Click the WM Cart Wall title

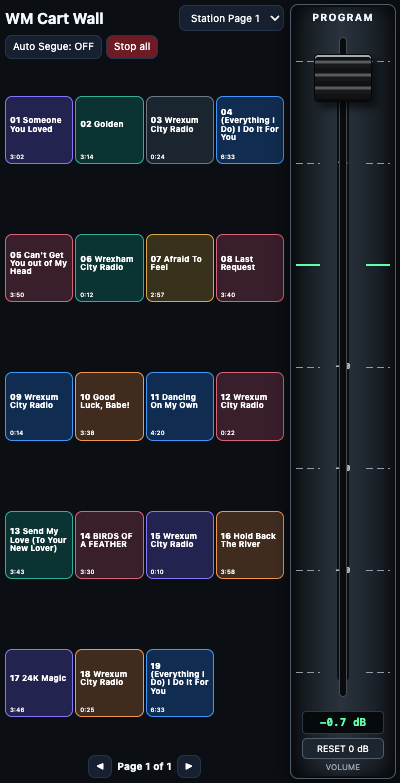(54, 19)
